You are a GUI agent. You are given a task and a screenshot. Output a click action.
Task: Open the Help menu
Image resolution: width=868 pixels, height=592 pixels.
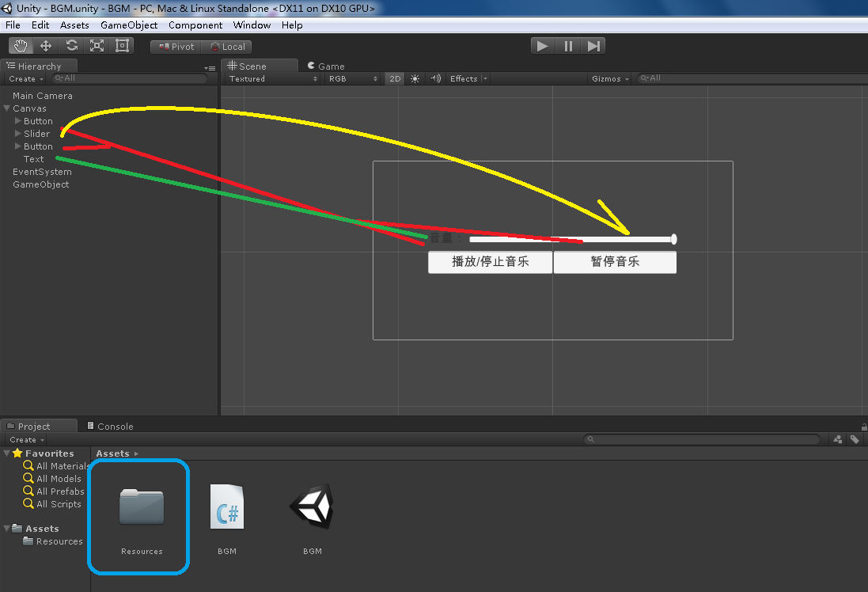(292, 25)
